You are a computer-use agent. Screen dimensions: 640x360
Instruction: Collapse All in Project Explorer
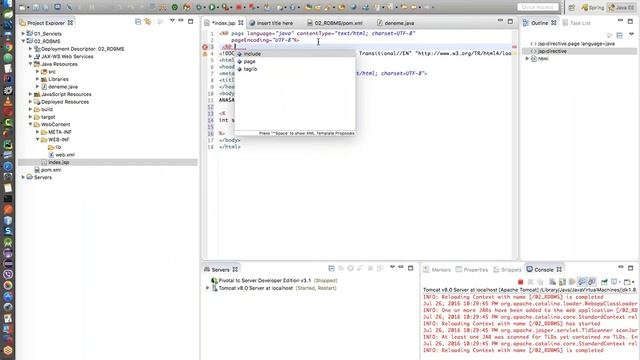click(x=138, y=21)
